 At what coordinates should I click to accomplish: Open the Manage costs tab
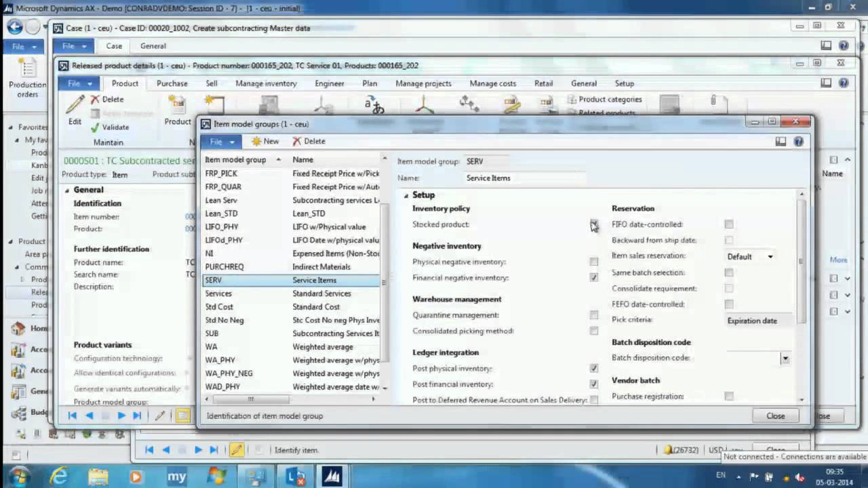coord(493,83)
